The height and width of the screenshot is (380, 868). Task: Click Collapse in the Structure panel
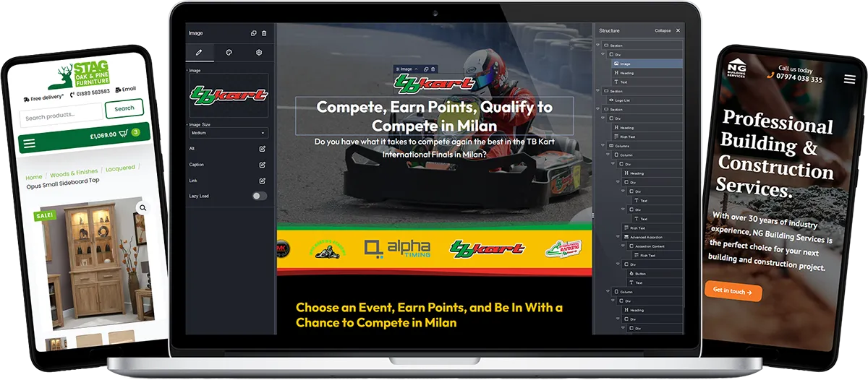pyautogui.click(x=663, y=31)
